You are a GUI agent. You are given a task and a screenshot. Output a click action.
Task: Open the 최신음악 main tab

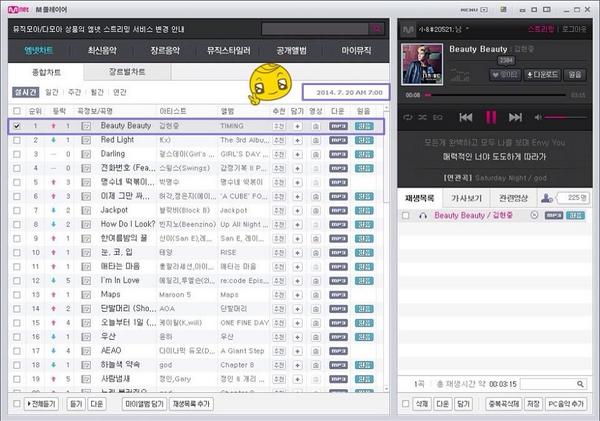(102, 50)
